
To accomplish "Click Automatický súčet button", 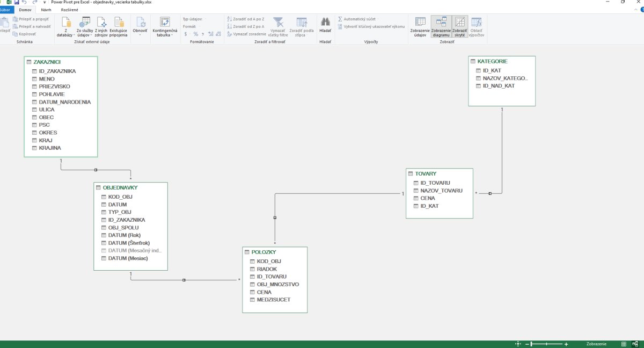I will tap(359, 19).
